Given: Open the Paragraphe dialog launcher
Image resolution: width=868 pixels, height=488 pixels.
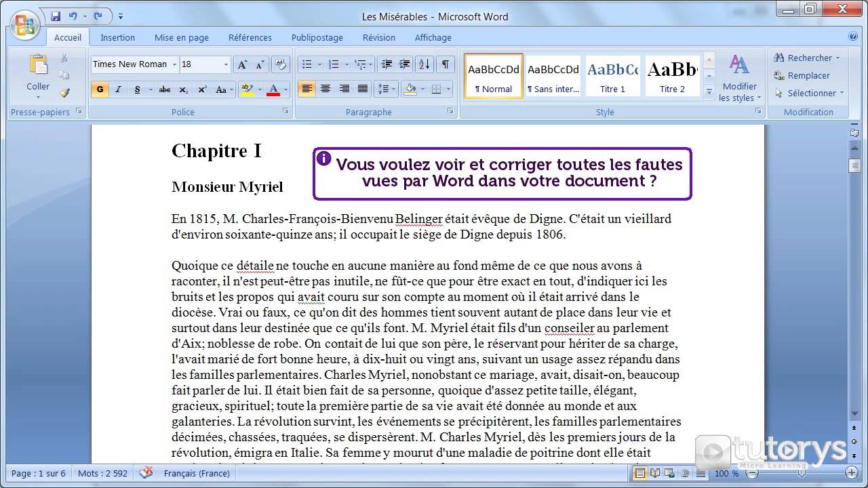Looking at the screenshot, I should point(450,110).
